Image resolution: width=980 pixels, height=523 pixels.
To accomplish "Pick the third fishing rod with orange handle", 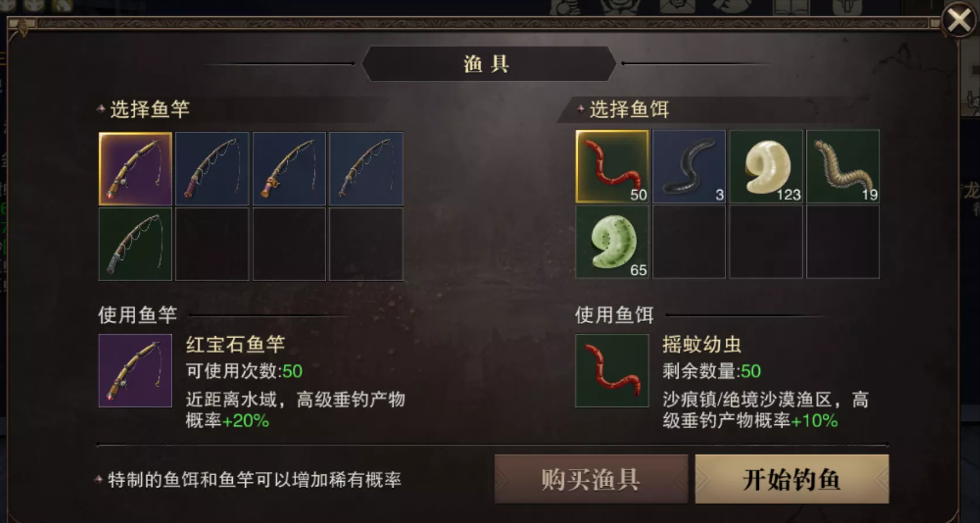I will [289, 169].
